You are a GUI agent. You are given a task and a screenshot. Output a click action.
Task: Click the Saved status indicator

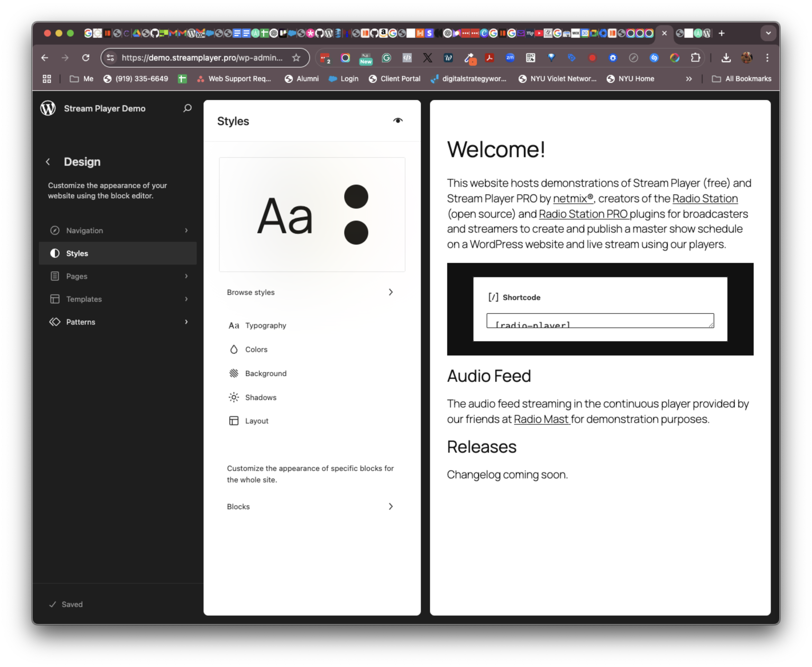click(x=66, y=605)
